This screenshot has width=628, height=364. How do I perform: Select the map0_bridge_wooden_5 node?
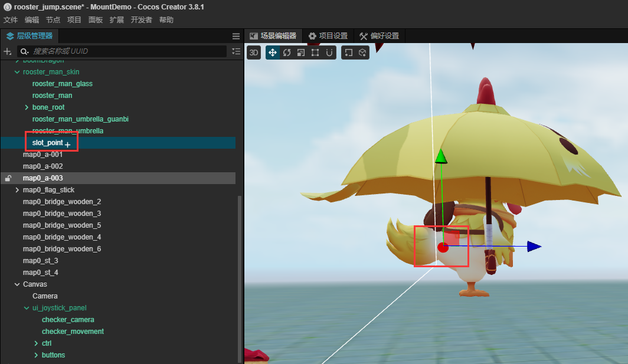62,225
